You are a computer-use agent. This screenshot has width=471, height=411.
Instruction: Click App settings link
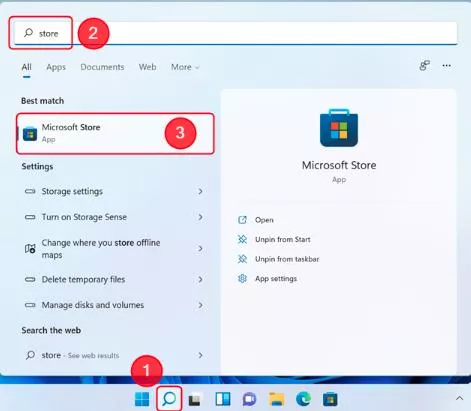pos(276,278)
